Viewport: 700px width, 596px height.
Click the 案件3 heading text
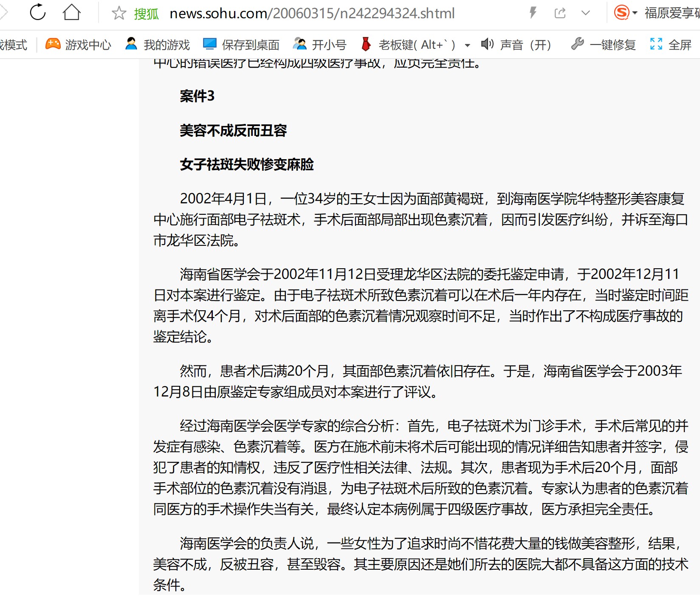[x=197, y=96]
